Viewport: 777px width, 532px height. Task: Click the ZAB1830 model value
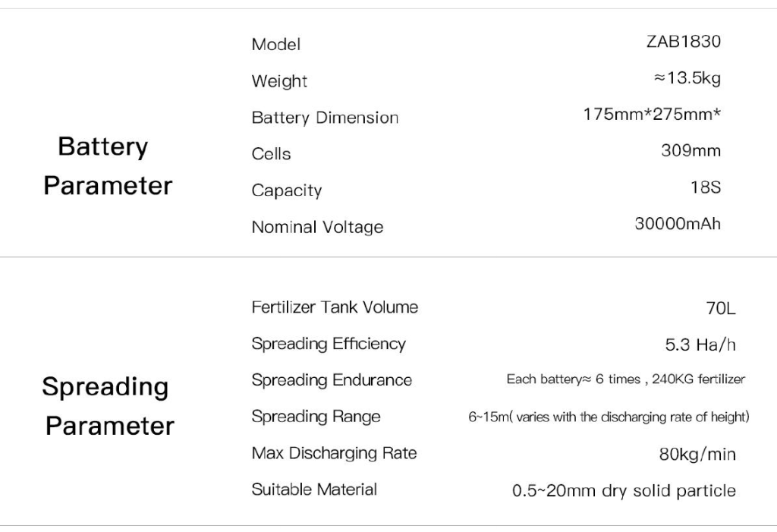click(683, 42)
